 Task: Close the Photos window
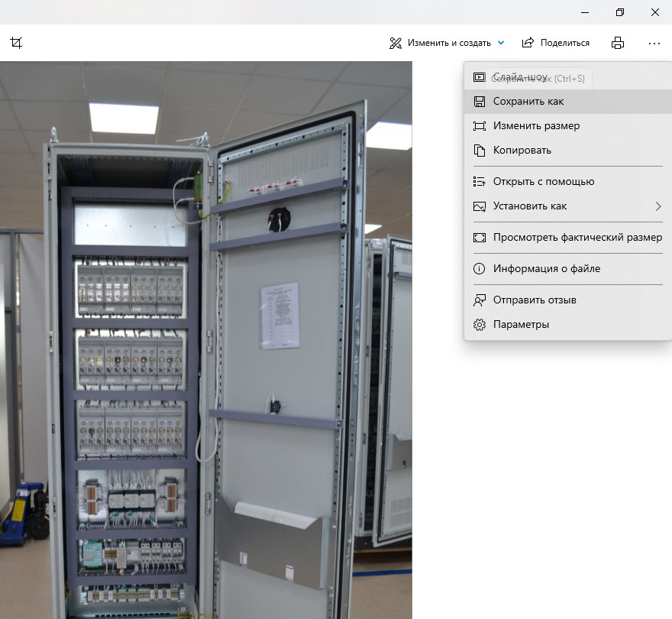655,12
